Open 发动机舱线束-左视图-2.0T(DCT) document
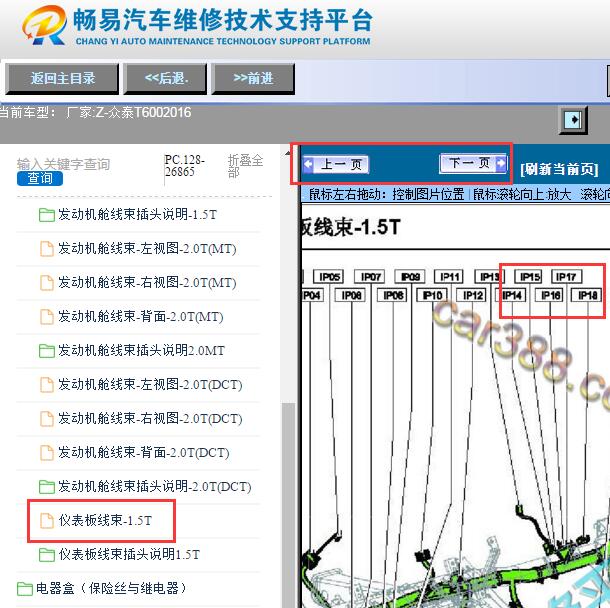 click(150, 385)
